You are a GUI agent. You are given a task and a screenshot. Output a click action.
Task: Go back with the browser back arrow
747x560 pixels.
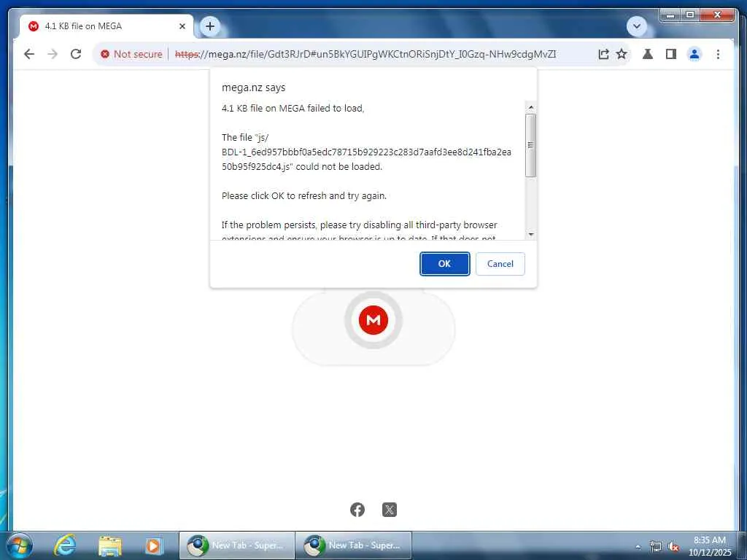[x=29, y=54]
